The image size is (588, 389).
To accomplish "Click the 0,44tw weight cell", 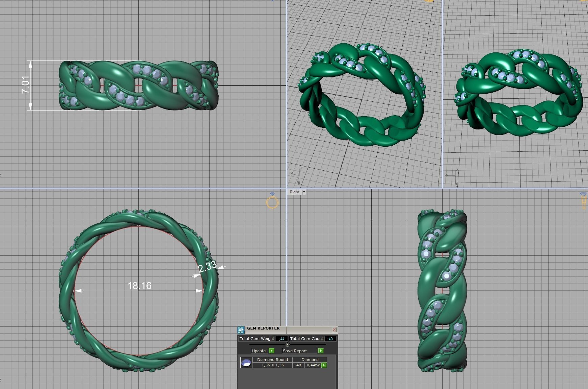I will coord(313,365).
